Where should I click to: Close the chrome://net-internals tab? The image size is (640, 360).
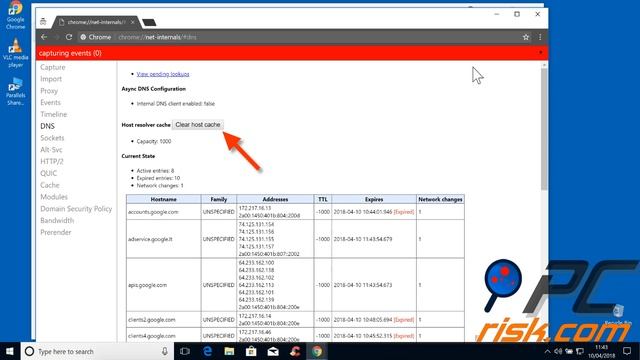pyautogui.click(x=133, y=22)
